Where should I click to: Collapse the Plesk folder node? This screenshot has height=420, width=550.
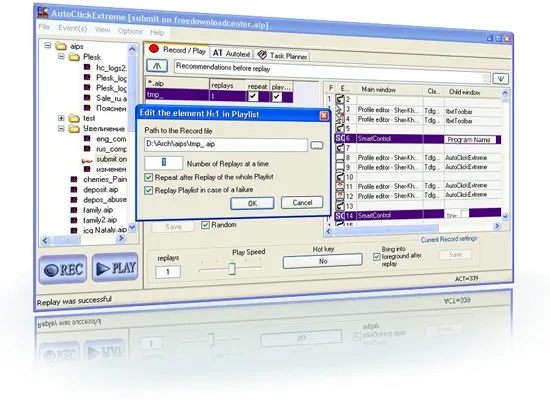[x=61, y=56]
